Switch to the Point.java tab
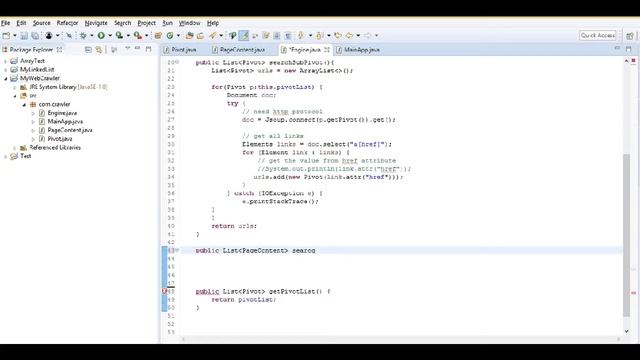 pos(180,50)
